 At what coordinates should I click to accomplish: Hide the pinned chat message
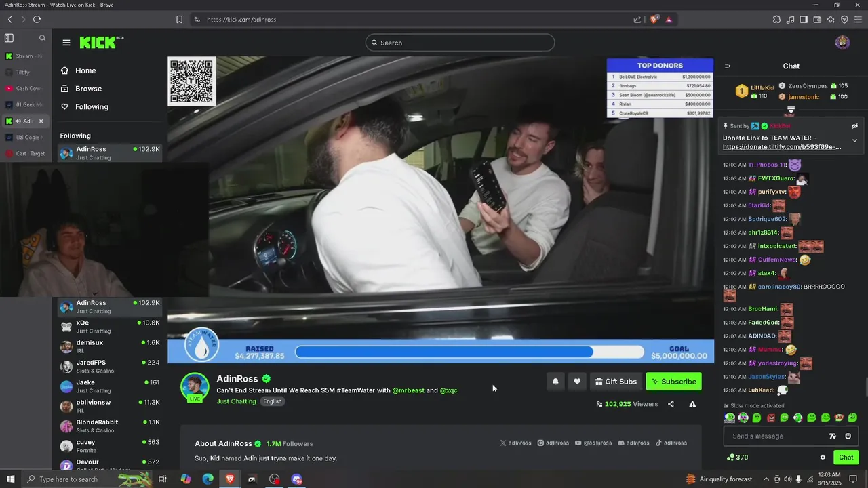pos(854,126)
